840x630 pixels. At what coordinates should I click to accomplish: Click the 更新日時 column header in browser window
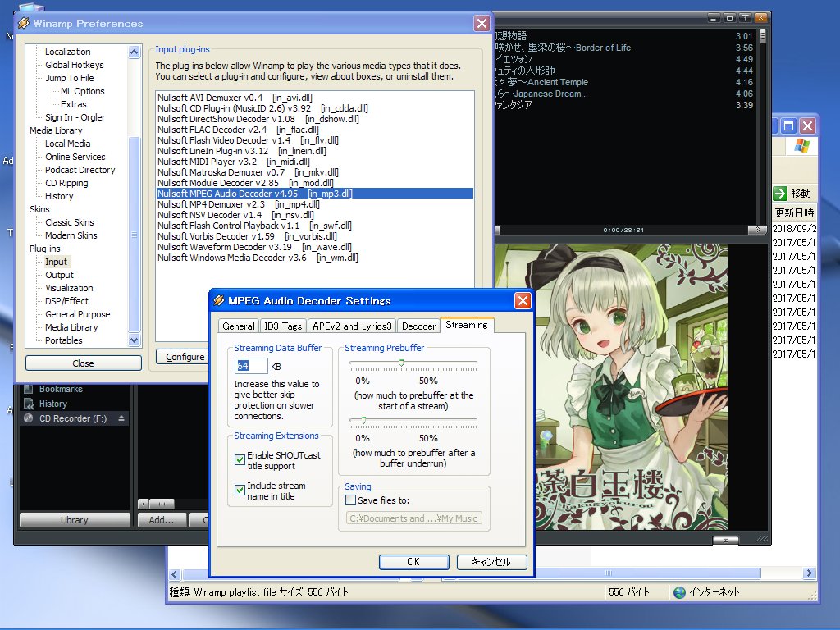click(x=794, y=212)
